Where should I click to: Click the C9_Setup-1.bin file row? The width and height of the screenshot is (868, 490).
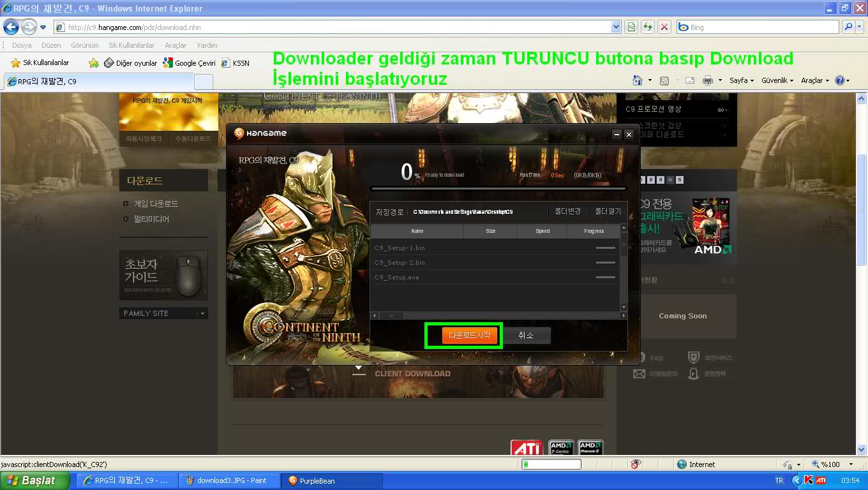495,248
